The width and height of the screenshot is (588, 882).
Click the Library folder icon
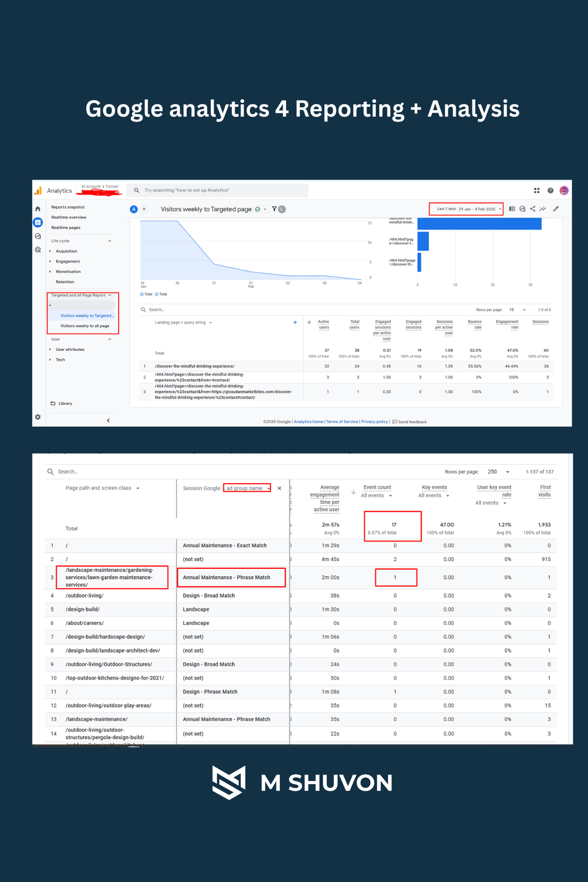pyautogui.click(x=53, y=403)
